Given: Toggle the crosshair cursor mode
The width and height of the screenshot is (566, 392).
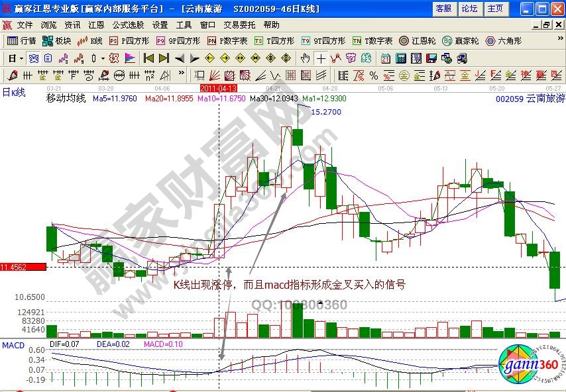Looking at the screenshot, I should coord(320,58).
